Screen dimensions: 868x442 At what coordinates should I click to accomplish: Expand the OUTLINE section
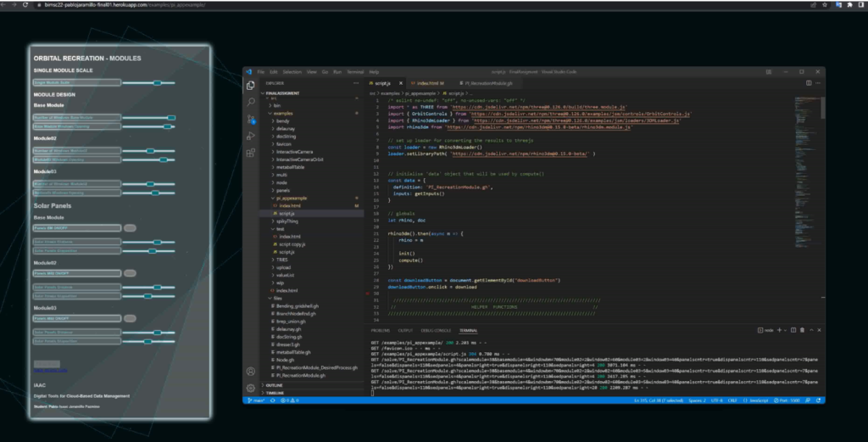(280, 385)
